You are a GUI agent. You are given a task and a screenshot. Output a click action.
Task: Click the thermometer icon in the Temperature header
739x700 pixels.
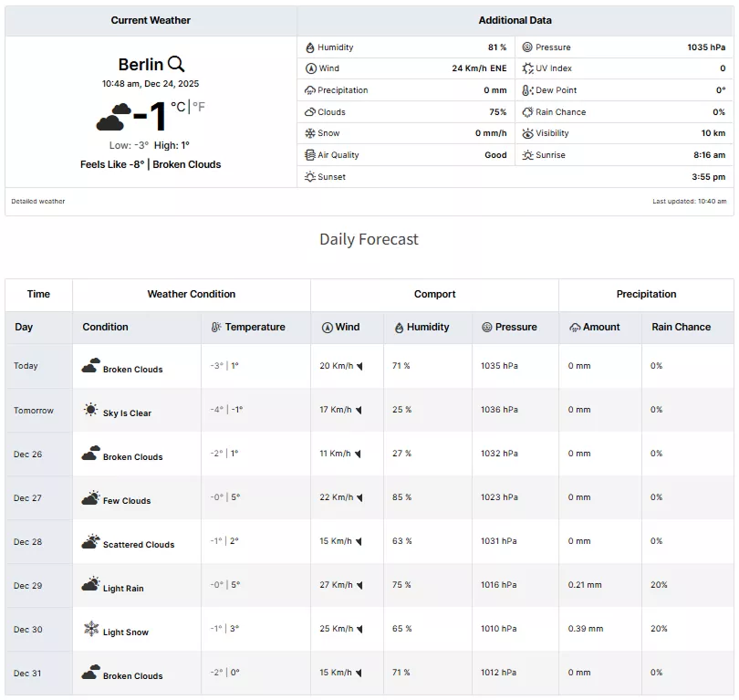(x=216, y=327)
